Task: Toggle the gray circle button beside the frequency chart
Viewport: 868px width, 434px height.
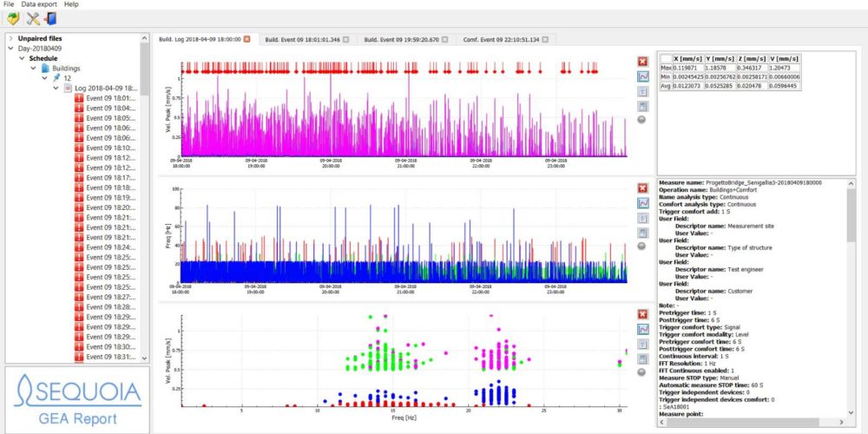Action: 643,246
